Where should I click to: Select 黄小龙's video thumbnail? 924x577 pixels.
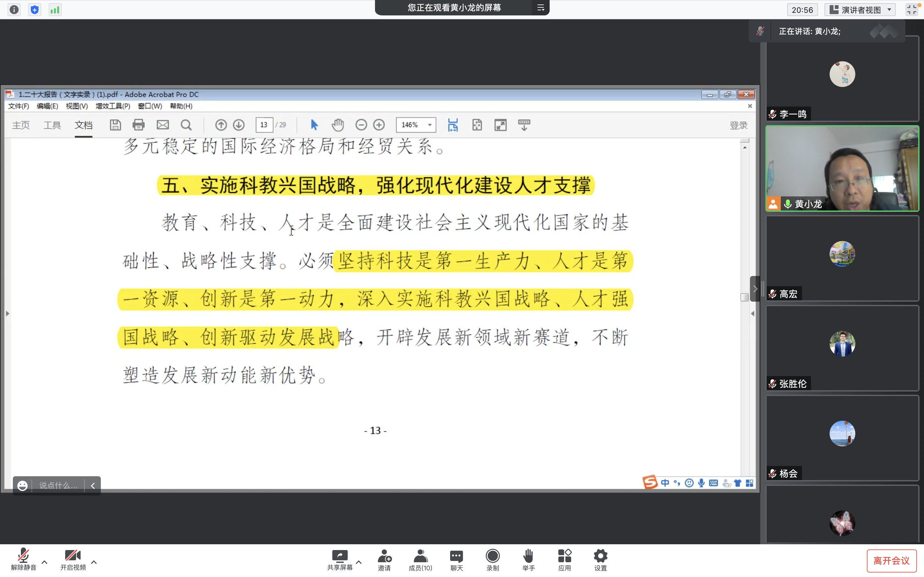click(x=842, y=168)
